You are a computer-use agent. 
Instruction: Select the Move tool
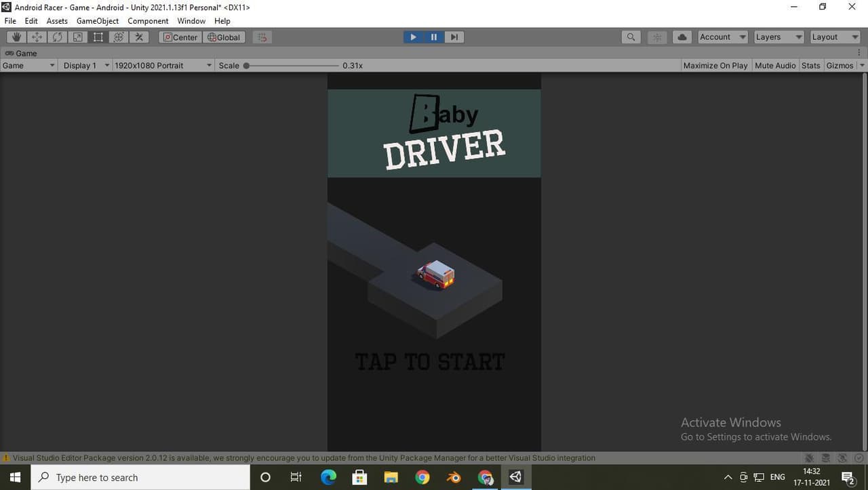(x=37, y=37)
